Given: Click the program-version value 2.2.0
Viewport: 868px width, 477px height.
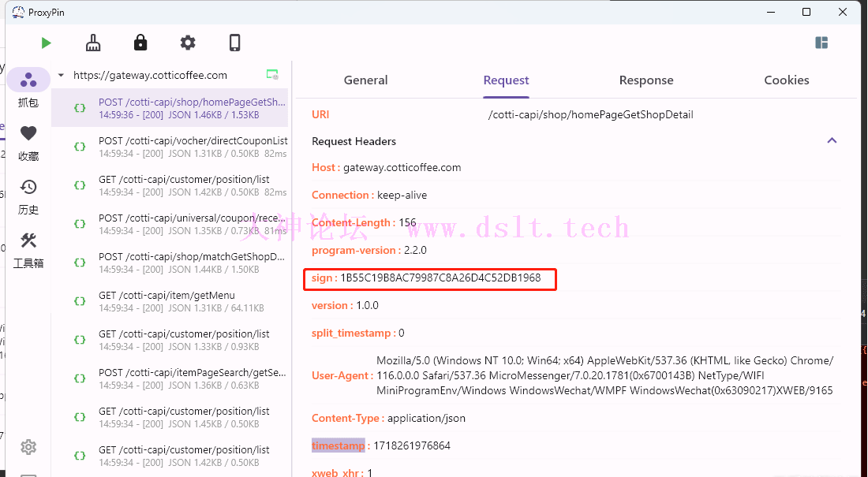Looking at the screenshot, I should pyautogui.click(x=415, y=250).
